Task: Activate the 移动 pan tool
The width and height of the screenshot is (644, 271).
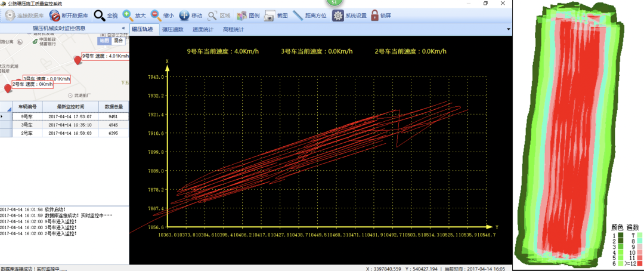Action: click(184, 16)
